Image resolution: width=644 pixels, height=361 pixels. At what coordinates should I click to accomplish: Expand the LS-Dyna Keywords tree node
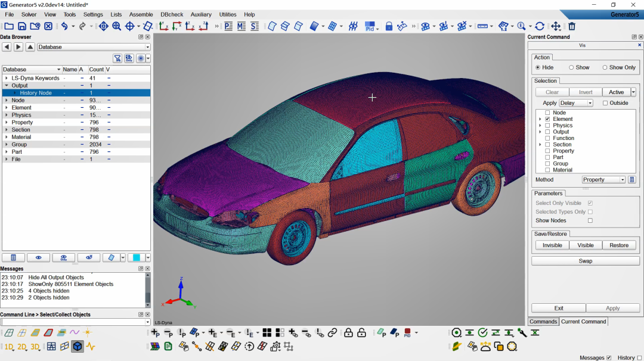coord(7,78)
